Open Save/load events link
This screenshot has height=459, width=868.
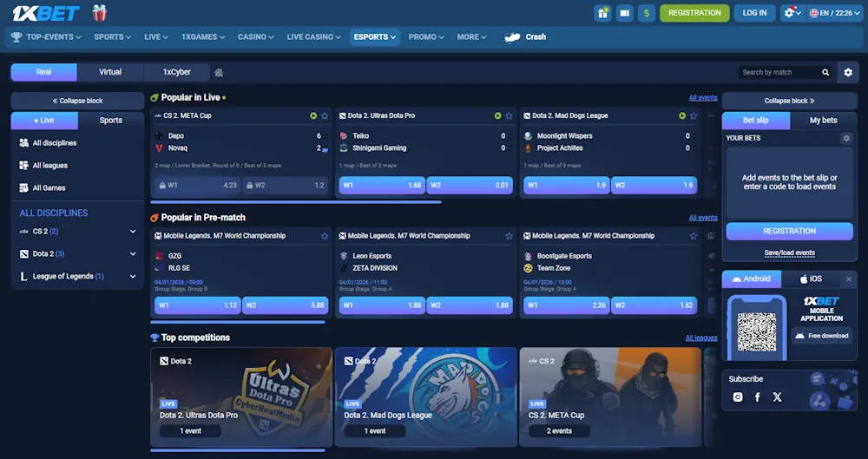tap(789, 253)
